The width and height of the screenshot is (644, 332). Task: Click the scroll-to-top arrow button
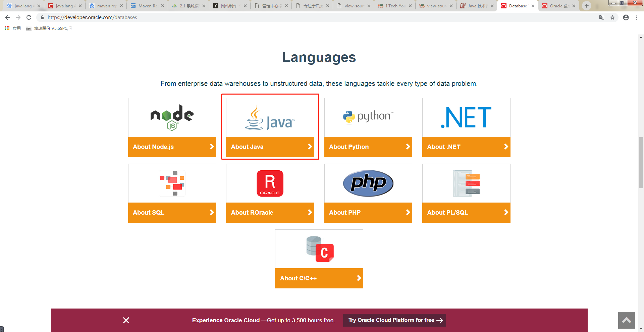pos(627,320)
